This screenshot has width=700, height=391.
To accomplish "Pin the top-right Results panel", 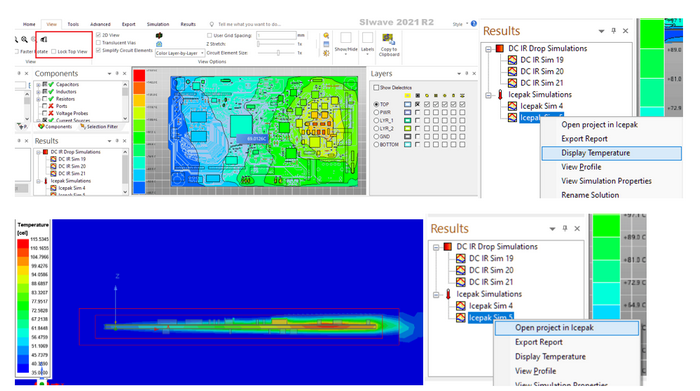I will coord(613,31).
